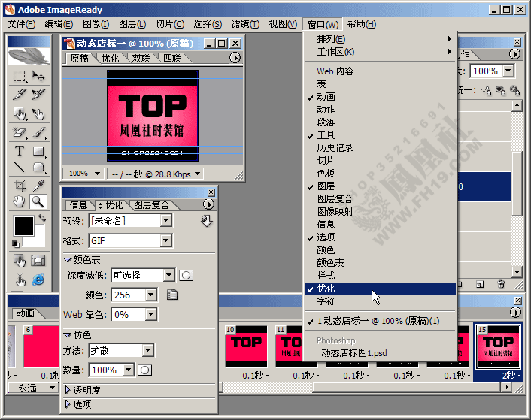Open the 深度减低 可选择 dropdown

click(169, 276)
